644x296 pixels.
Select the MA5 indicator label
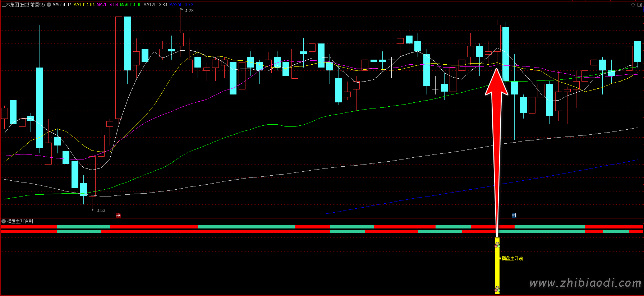click(62, 5)
